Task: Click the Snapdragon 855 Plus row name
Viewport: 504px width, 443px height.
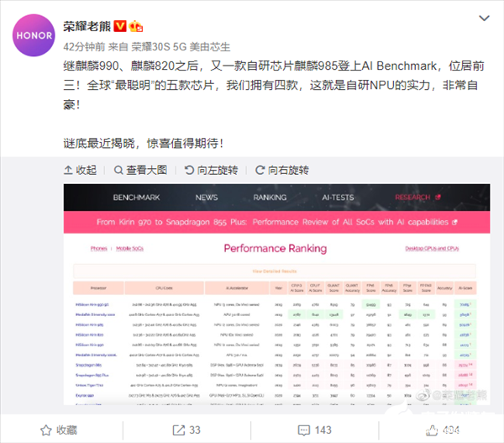Action: pyautogui.click(x=92, y=375)
